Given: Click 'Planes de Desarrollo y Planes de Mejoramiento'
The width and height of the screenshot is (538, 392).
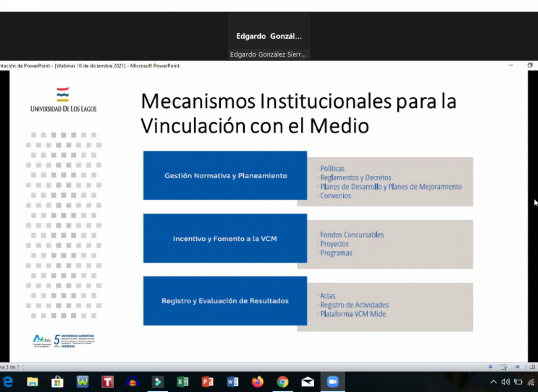Looking at the screenshot, I should coord(391,187).
